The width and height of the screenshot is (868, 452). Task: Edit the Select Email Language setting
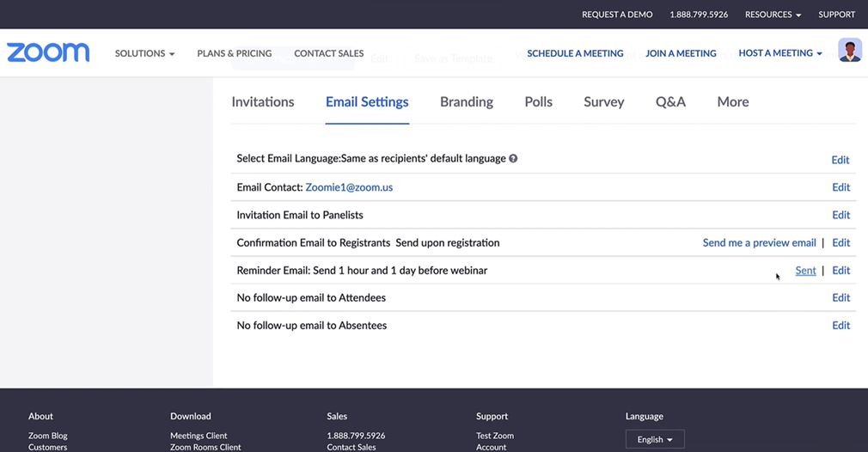pyautogui.click(x=840, y=160)
